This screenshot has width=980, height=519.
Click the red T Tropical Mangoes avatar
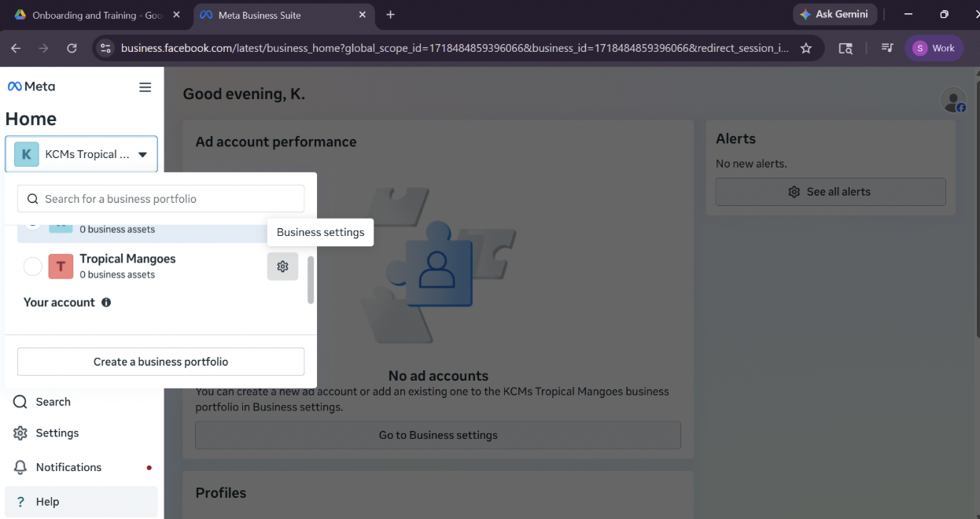click(61, 267)
